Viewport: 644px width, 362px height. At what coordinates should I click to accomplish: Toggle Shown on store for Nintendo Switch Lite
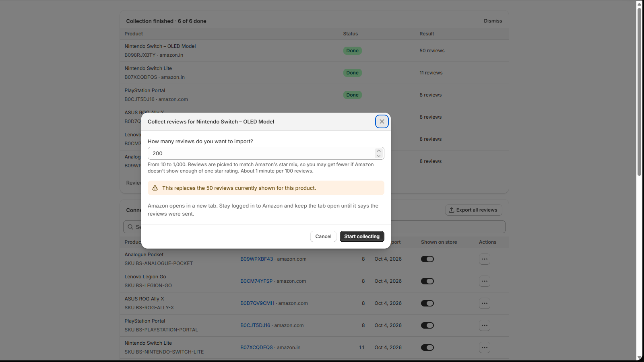[x=427, y=348]
